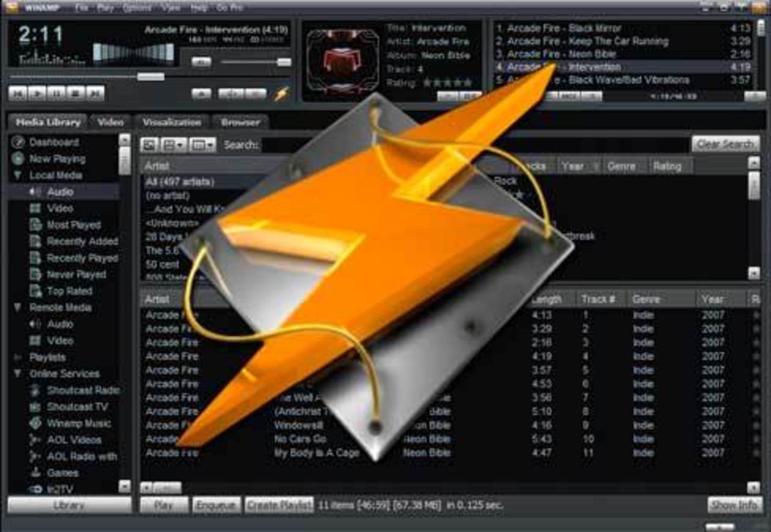Open the Play menu

pos(105,8)
